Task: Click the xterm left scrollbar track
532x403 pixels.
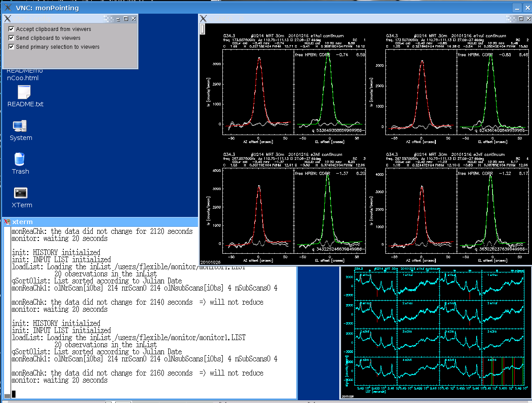Action: (7, 310)
